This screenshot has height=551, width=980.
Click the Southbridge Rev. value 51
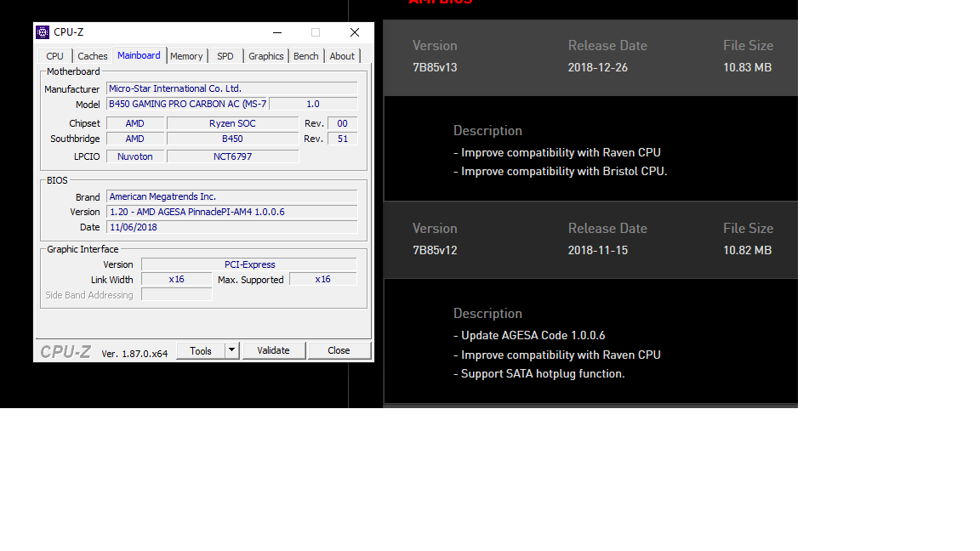tap(343, 139)
